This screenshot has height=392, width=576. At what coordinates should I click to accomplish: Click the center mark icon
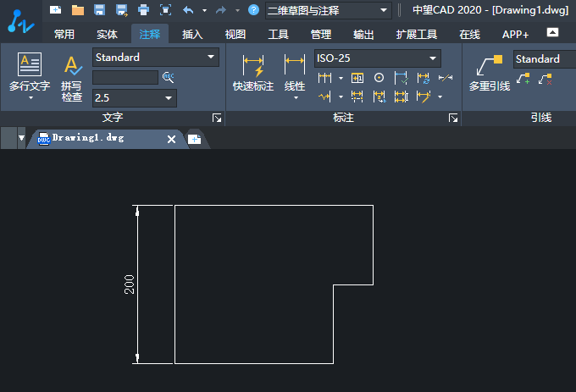click(x=379, y=78)
